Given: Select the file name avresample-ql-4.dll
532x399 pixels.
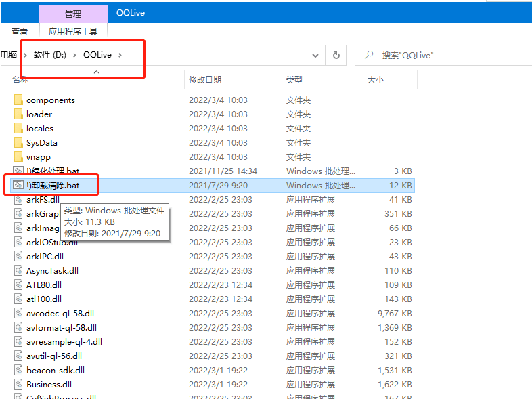Looking at the screenshot, I should click(x=64, y=342).
